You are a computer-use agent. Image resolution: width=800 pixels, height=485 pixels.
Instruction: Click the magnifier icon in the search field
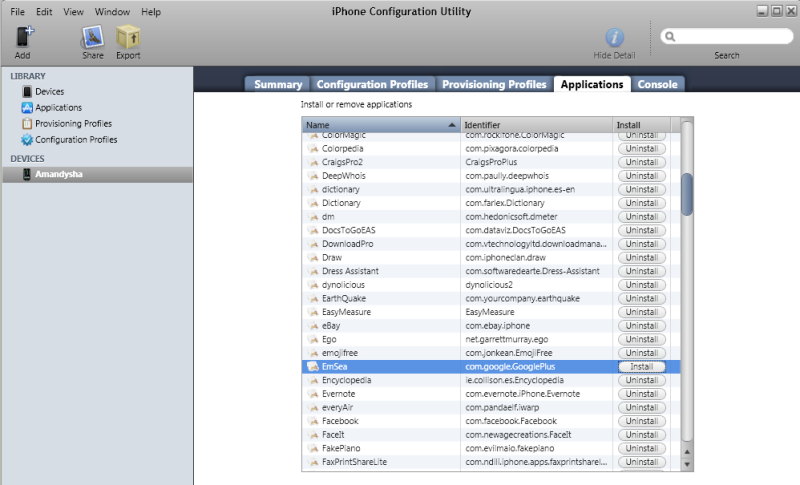tap(670, 36)
